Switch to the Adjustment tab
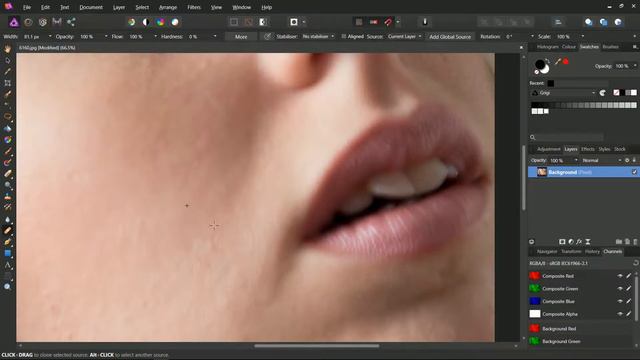This screenshot has width=640, height=360. [549, 149]
